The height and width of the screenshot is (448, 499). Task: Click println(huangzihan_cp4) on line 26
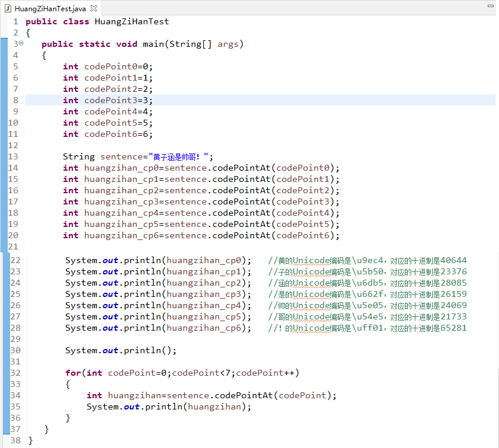(x=158, y=305)
